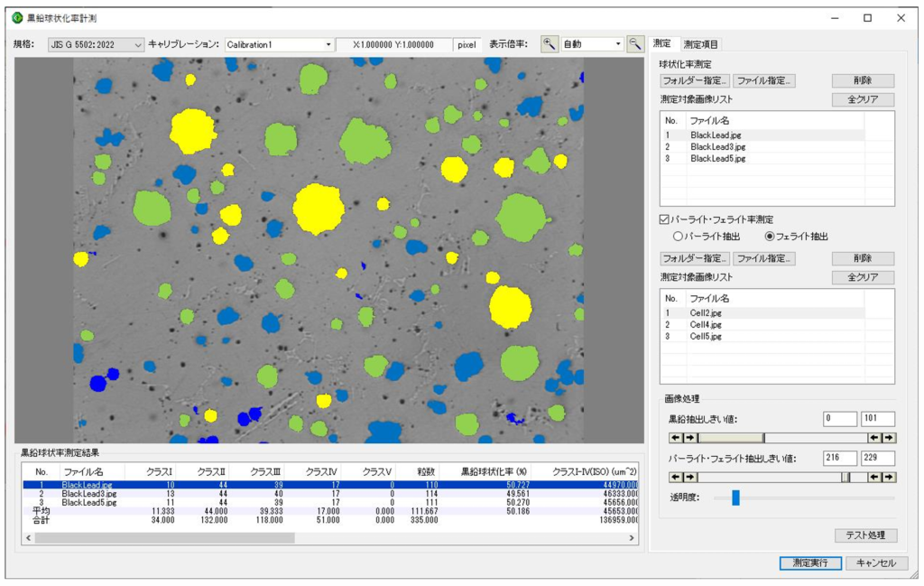This screenshot has height=586, width=924.
Task: Switch to the 測定 tab
Action: (661, 43)
